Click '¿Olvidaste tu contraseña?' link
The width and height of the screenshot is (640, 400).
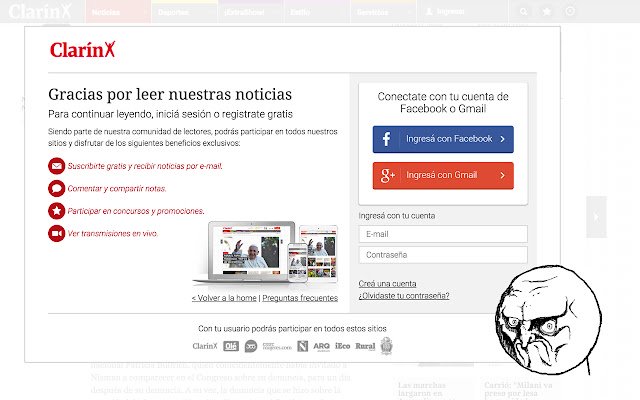click(x=404, y=296)
